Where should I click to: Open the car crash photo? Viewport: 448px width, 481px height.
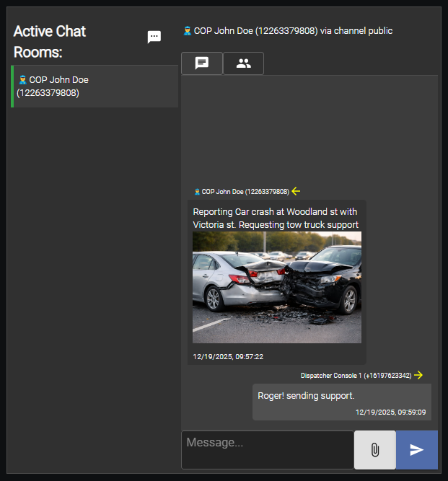coord(276,287)
